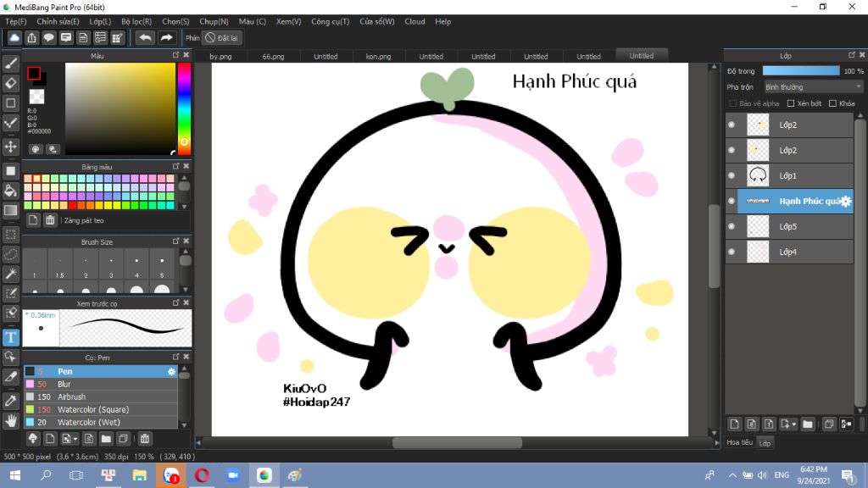
Task: Select the Magic Wand tool
Action: (x=10, y=274)
